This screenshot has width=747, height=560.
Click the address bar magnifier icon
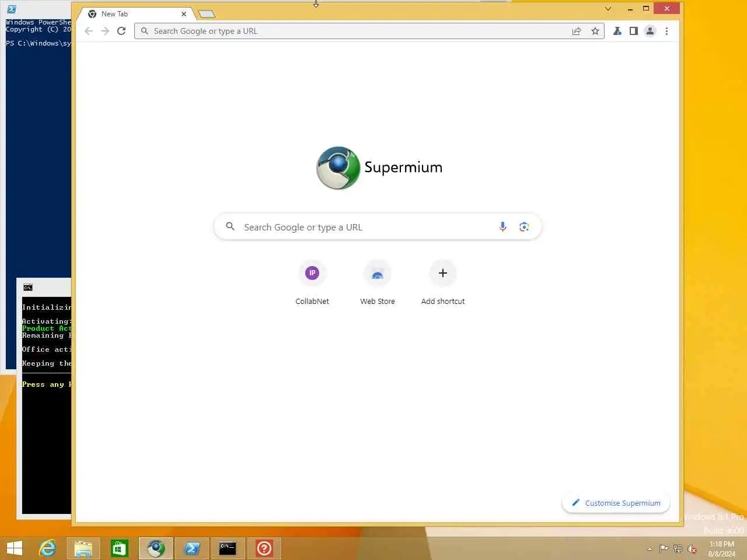click(x=145, y=31)
